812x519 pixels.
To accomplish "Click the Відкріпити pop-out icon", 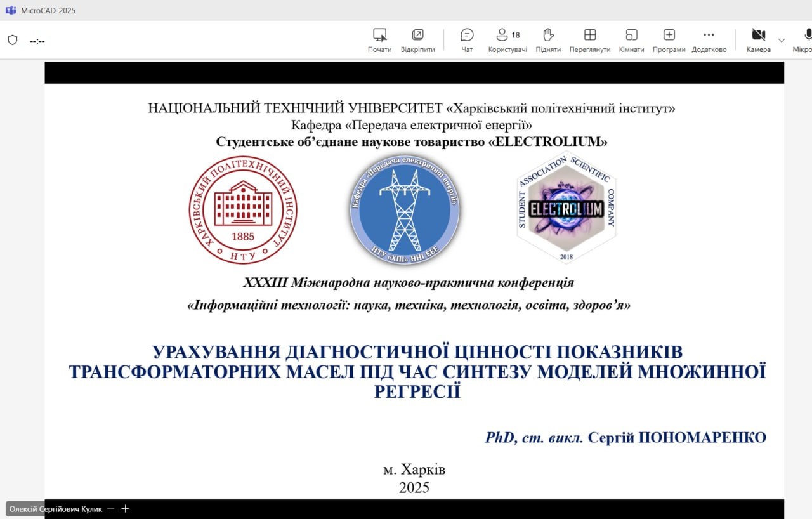I will [x=417, y=41].
